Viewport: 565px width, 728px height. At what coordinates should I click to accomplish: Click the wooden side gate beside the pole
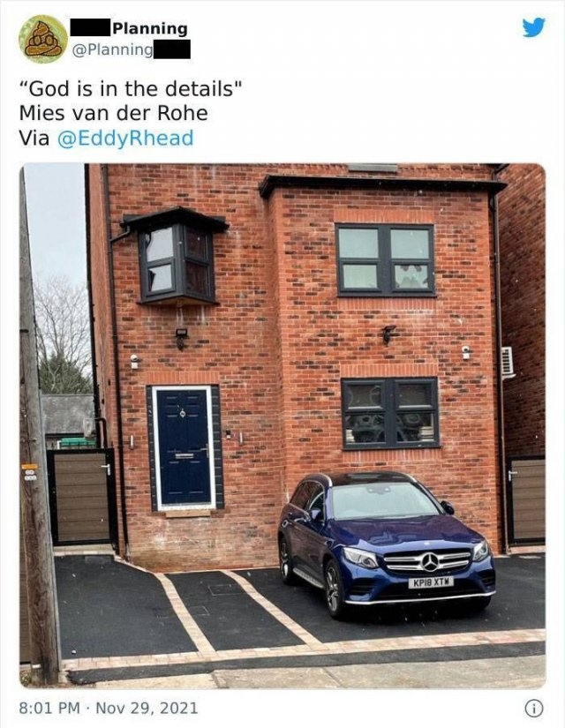[x=81, y=496]
